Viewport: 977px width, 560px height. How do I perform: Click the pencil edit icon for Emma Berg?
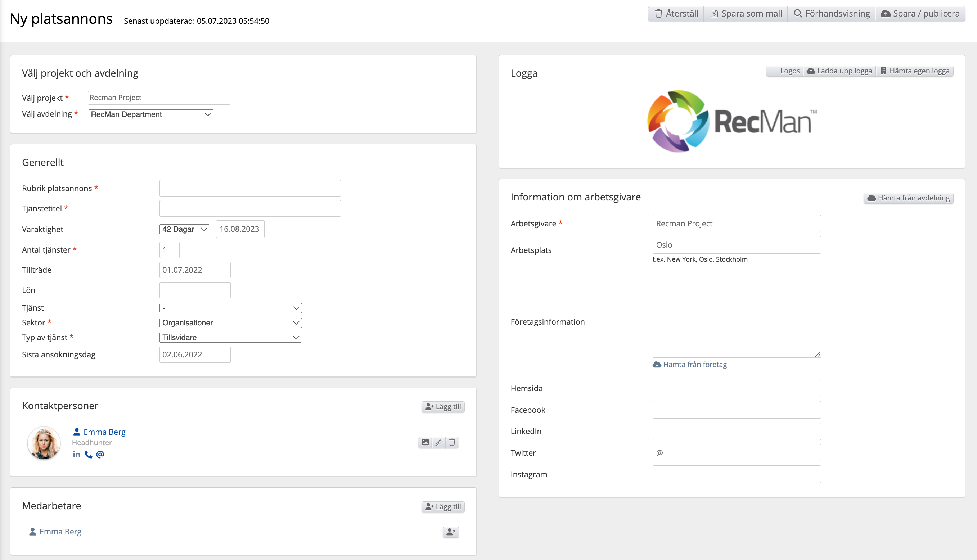[438, 442]
